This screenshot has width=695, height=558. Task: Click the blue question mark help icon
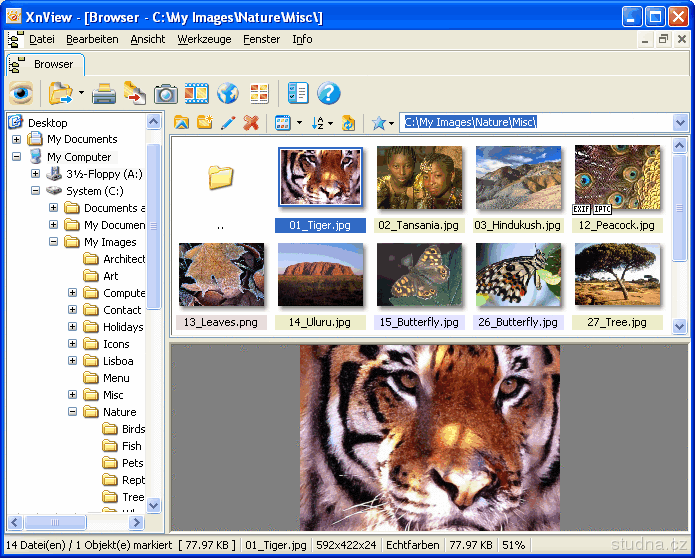tap(329, 94)
